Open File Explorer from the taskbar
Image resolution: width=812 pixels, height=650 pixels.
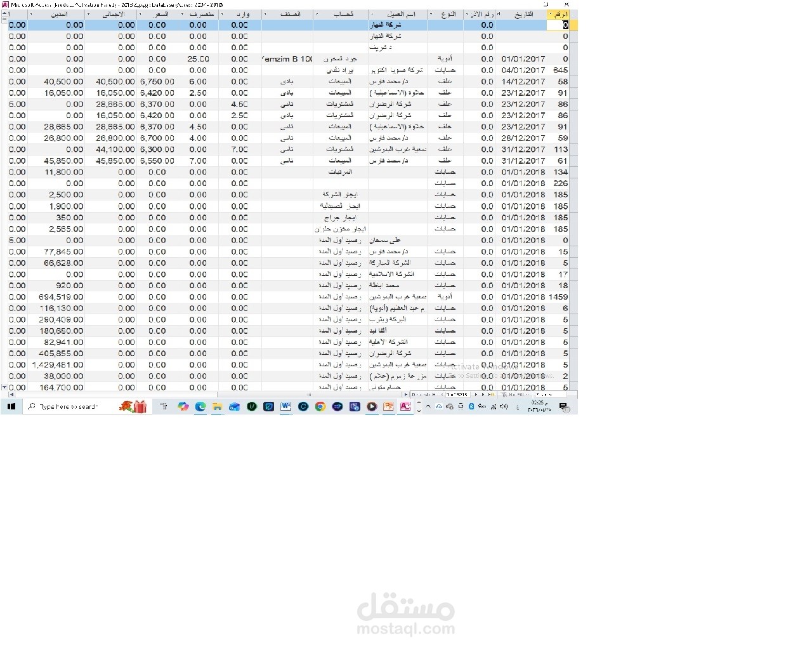click(217, 406)
